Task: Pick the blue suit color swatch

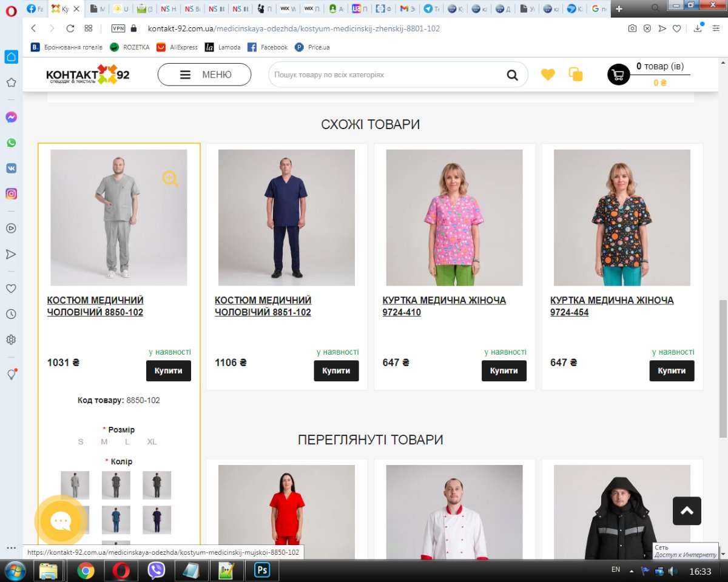Action: click(x=116, y=520)
